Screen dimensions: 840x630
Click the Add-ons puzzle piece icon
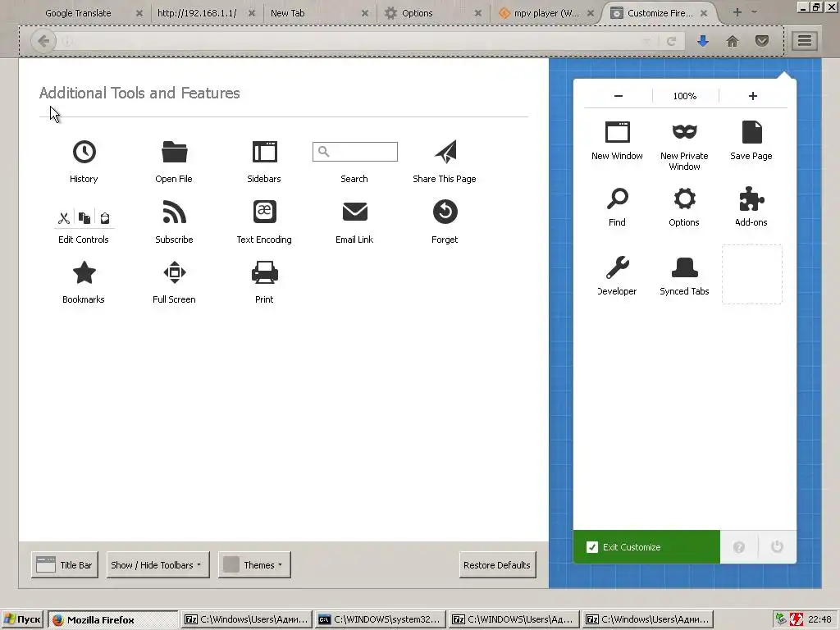751,199
